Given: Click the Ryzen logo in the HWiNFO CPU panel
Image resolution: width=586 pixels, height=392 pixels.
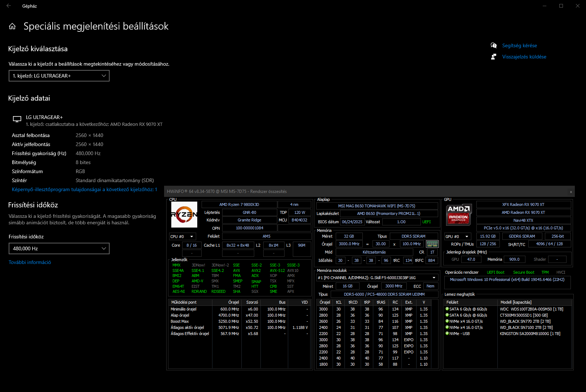Looking at the screenshot, I should [184, 215].
